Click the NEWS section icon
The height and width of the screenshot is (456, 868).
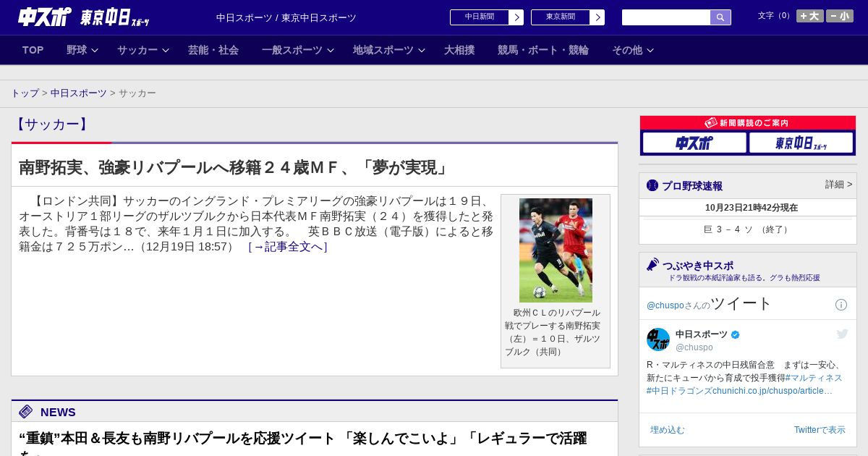[x=26, y=412]
